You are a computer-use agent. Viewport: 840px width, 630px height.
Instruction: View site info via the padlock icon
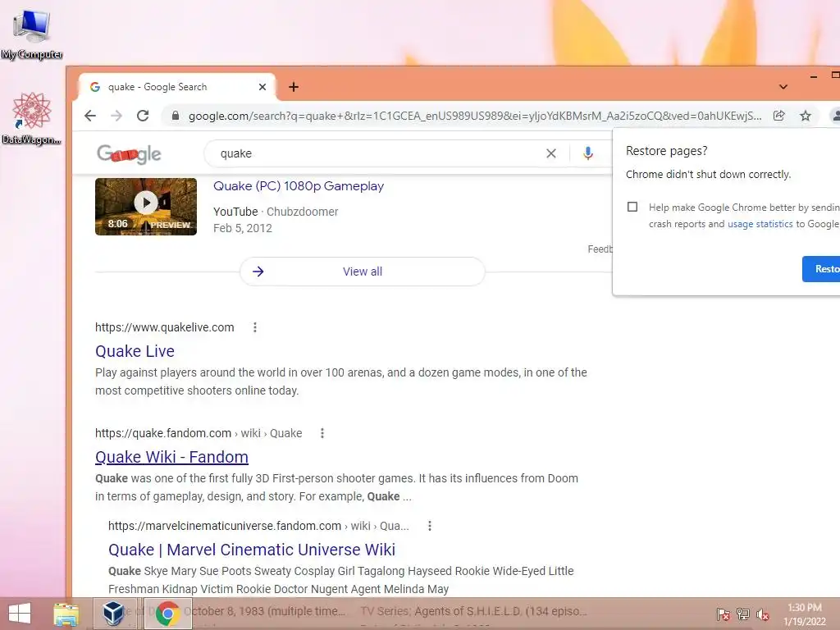(x=176, y=116)
